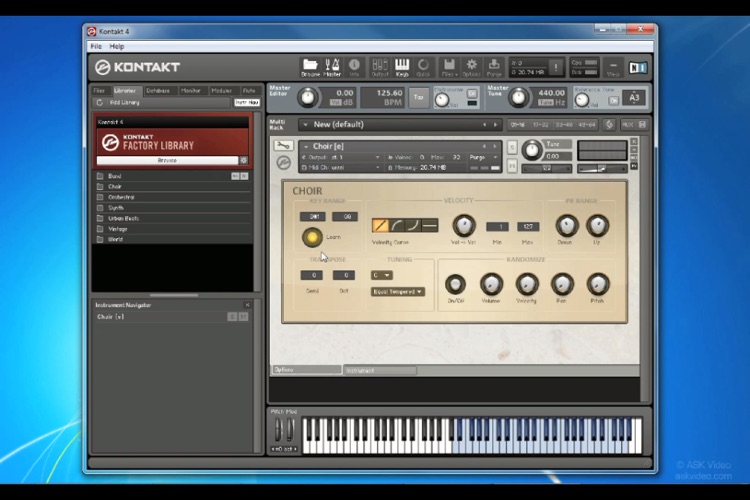Viewport: 750px width, 500px height.
Task: Open the Tuning root key C dropdown
Action: pos(381,275)
